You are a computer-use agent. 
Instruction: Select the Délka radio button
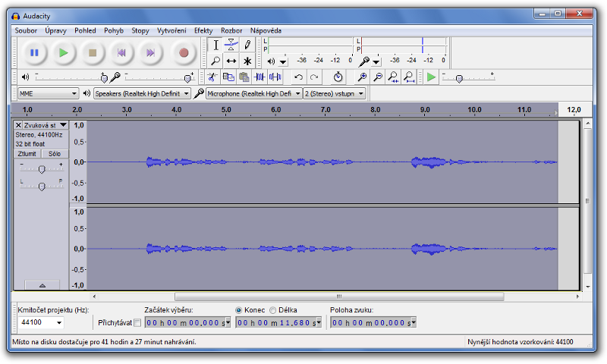click(272, 309)
